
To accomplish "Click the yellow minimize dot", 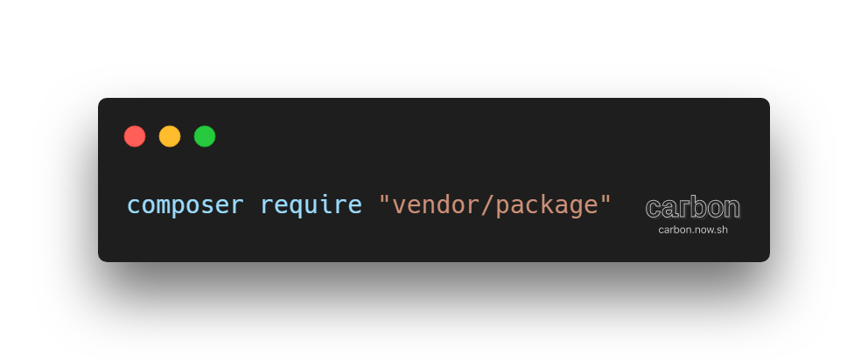I will pos(170,136).
